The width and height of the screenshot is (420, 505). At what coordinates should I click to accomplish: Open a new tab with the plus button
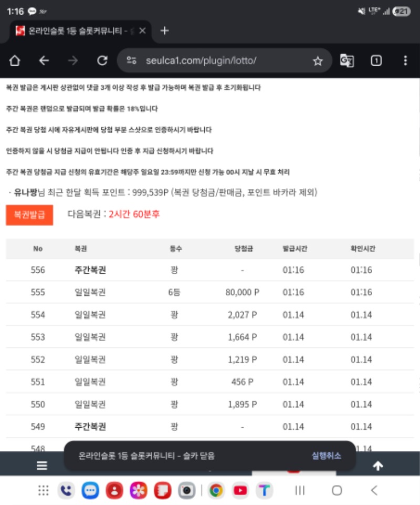[x=164, y=30]
